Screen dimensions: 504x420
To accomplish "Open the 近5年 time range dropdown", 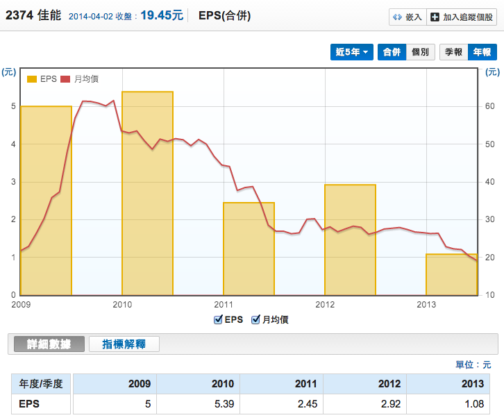I will [352, 52].
